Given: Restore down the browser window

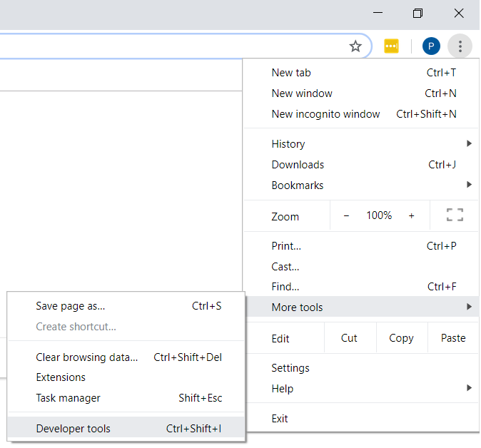Looking at the screenshot, I should (418, 14).
